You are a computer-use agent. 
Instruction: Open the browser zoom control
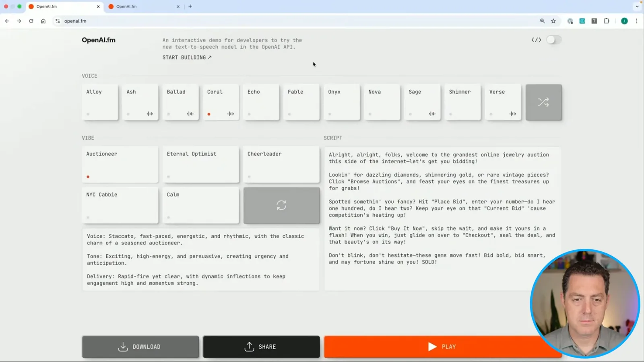point(542,21)
